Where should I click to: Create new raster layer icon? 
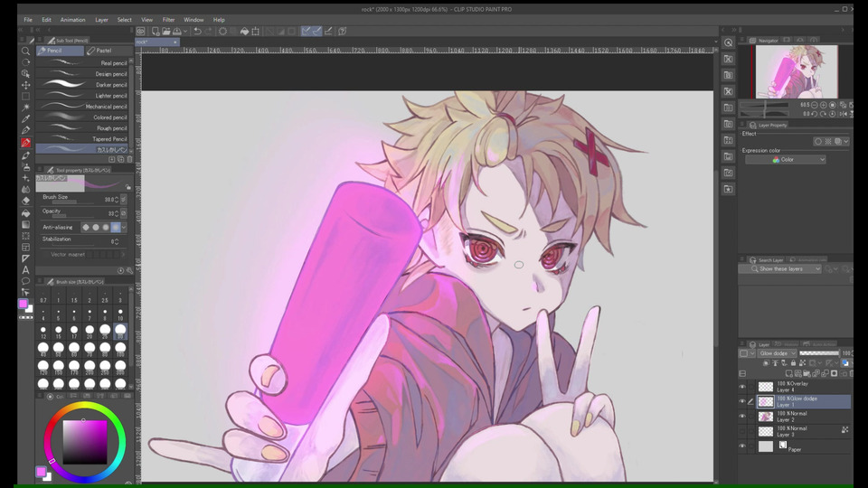coord(788,373)
